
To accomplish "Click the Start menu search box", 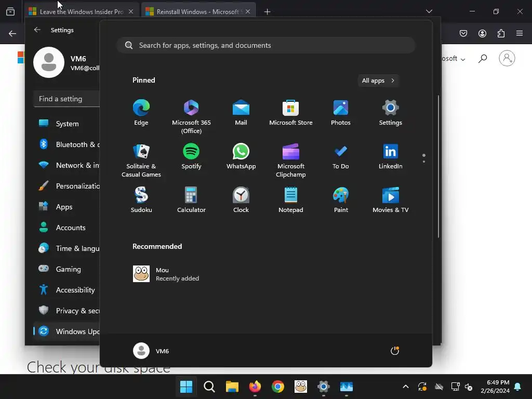I will pos(266,45).
